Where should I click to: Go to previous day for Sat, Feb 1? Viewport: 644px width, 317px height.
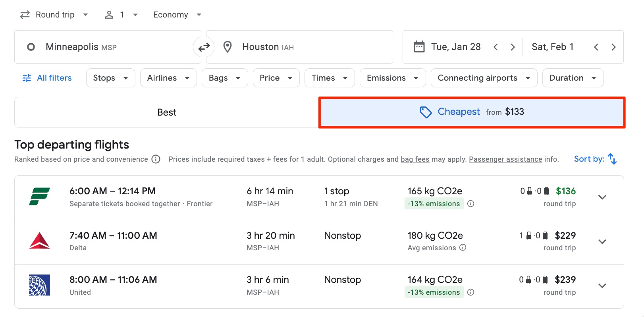[596, 47]
